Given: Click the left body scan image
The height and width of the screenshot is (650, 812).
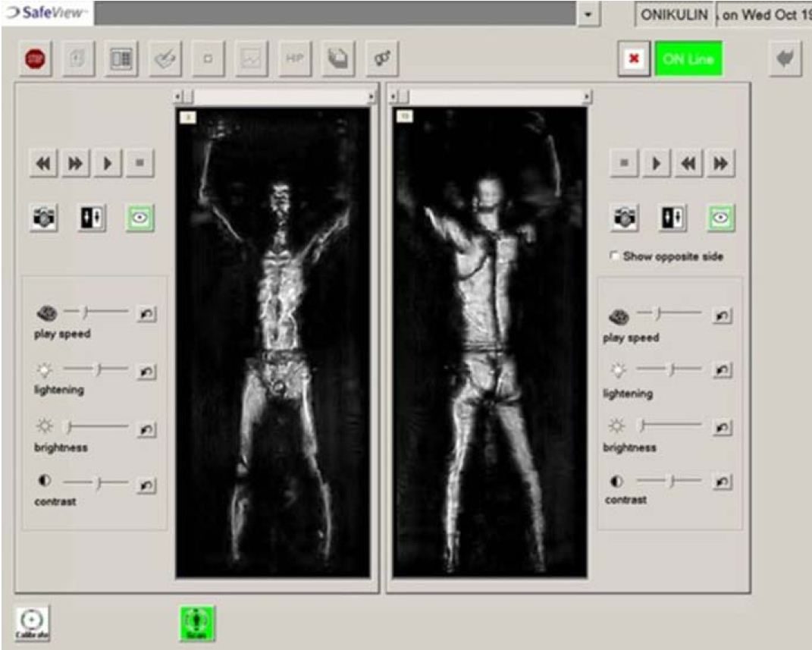Looking at the screenshot, I should click(273, 342).
